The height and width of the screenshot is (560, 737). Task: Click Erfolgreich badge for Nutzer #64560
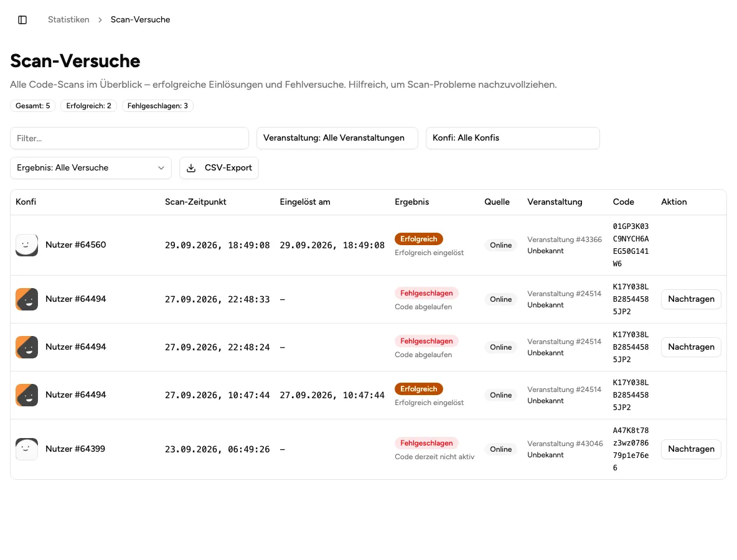pyautogui.click(x=419, y=239)
